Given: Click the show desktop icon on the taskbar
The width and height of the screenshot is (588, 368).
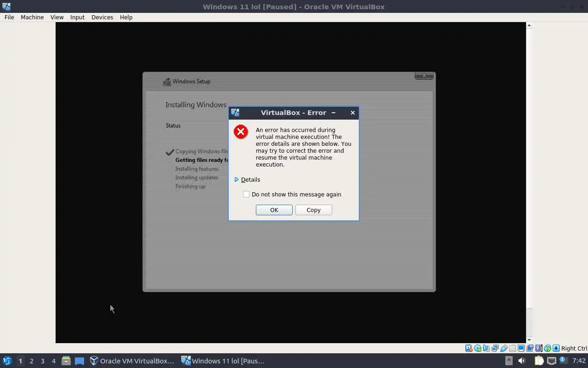Looking at the screenshot, I should coord(79,361).
